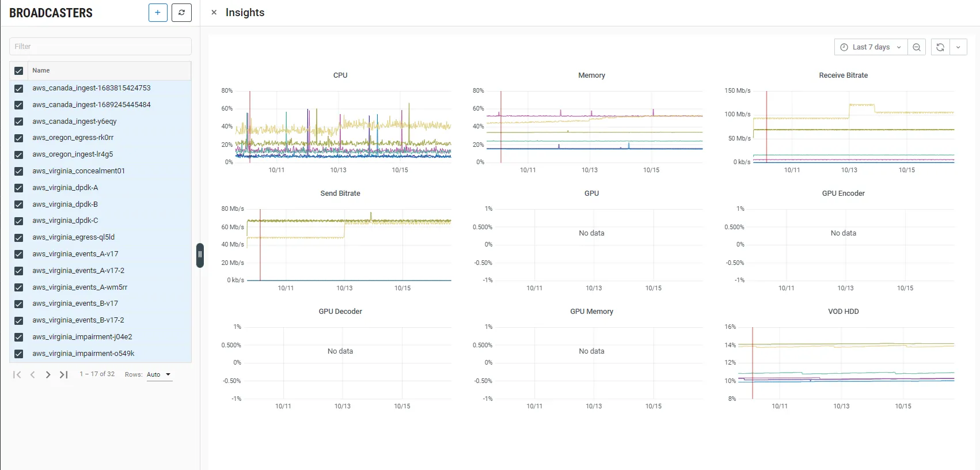Go to the previous page of broadcasters
This screenshot has height=470, width=980.
(33, 375)
